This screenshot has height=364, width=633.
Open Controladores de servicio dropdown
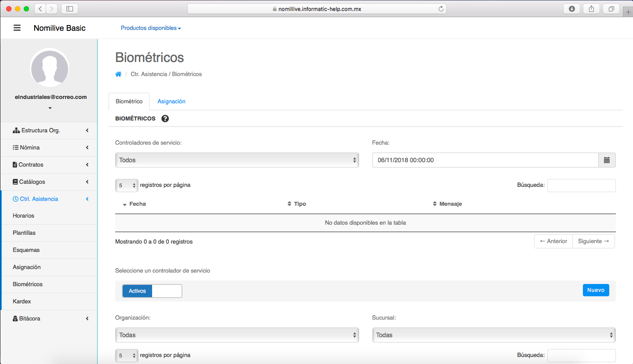tap(237, 160)
